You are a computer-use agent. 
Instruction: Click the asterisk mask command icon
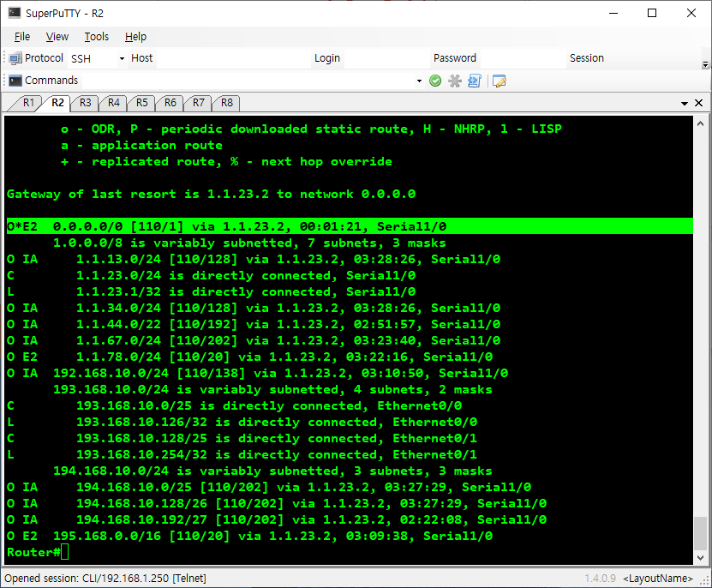[x=455, y=81]
